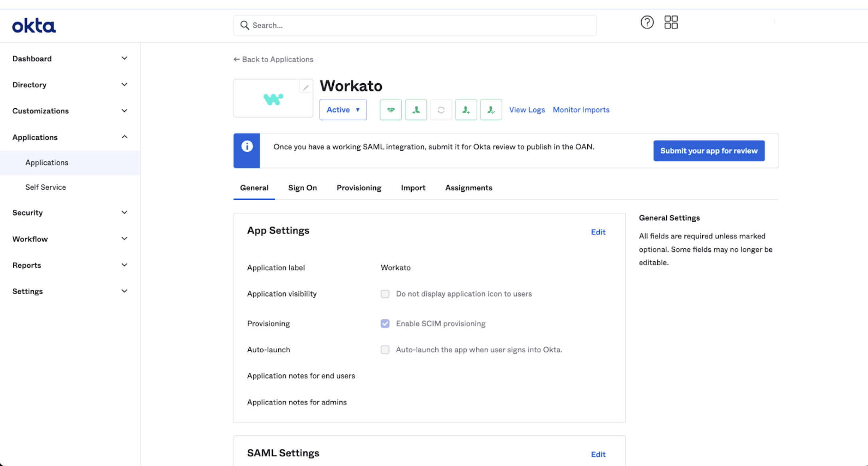Open the apps grid icon
The width and height of the screenshot is (868, 466).
[x=671, y=22]
